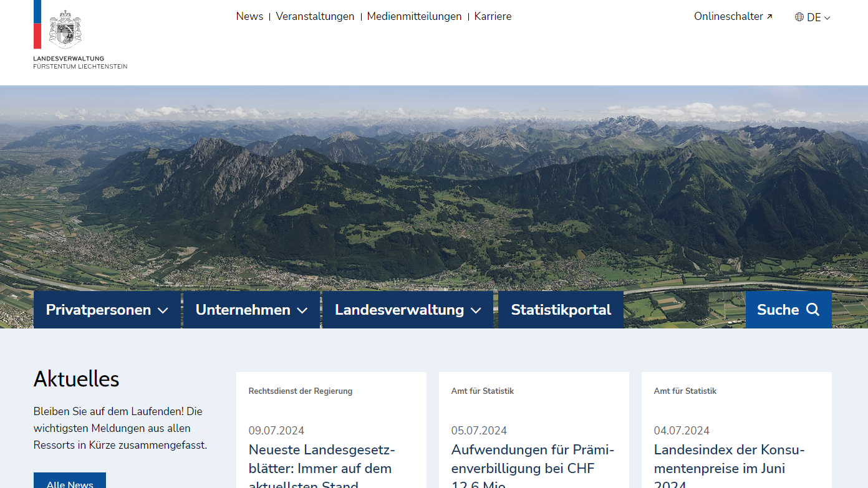This screenshot has height=488, width=868.
Task: Open the Suche search panel
Action: click(788, 309)
